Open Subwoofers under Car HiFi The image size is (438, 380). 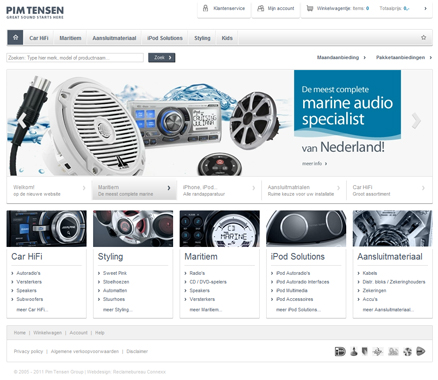(30, 299)
